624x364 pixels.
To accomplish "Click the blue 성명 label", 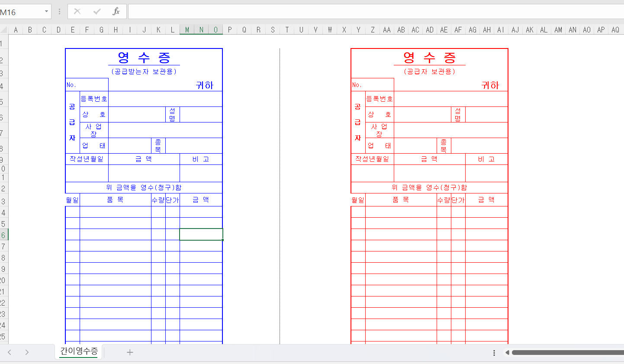I will coord(172,114).
